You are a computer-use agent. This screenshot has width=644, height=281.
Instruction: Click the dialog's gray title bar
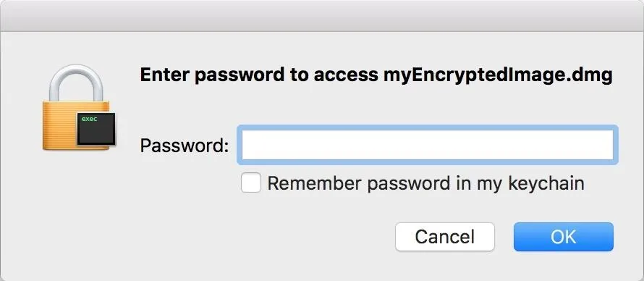point(322,16)
